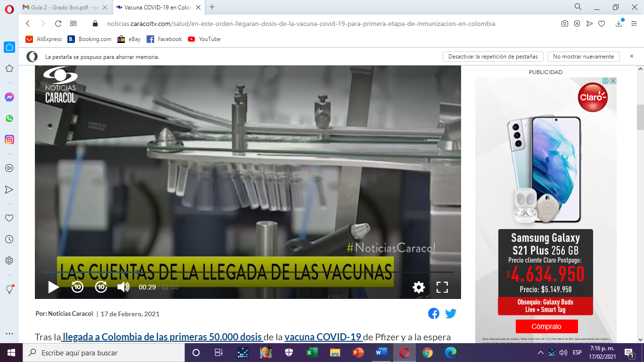The width and height of the screenshot is (644, 362).
Task: Share the article on Twitter
Action: (451, 313)
